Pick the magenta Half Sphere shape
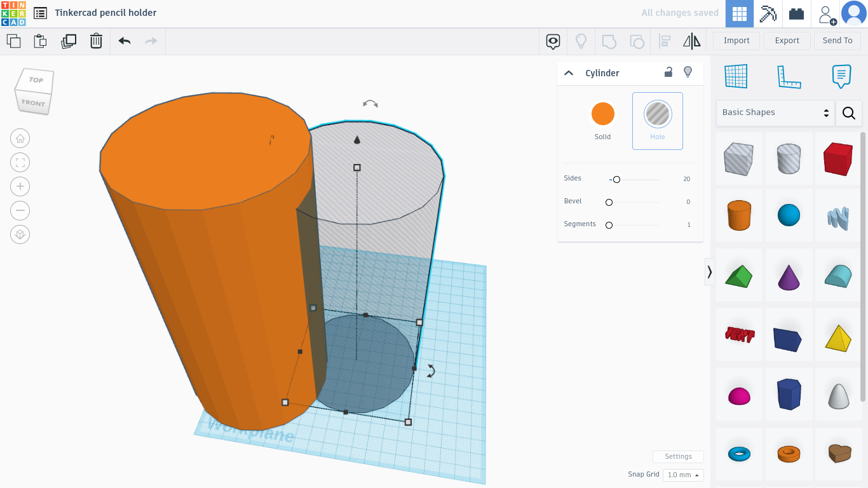 (x=739, y=395)
